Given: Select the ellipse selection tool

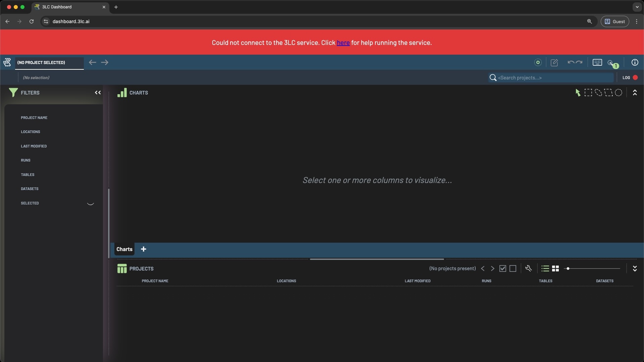Looking at the screenshot, I should pyautogui.click(x=618, y=93).
